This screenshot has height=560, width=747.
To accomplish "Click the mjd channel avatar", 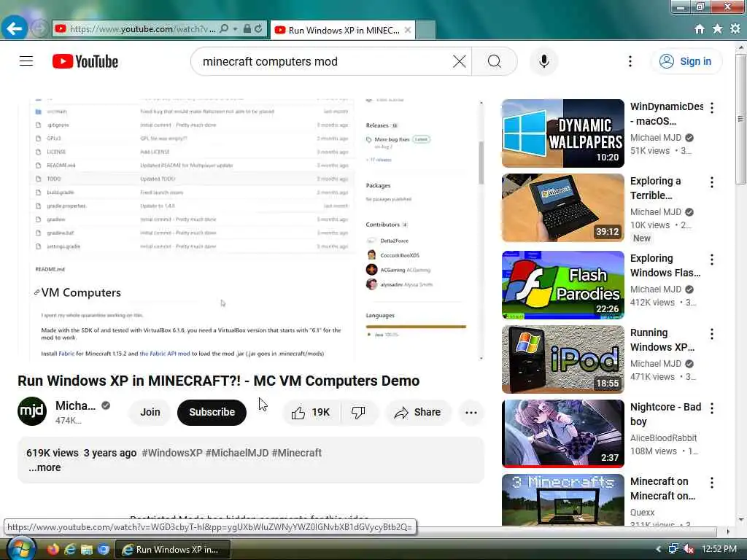I will pos(32,411).
